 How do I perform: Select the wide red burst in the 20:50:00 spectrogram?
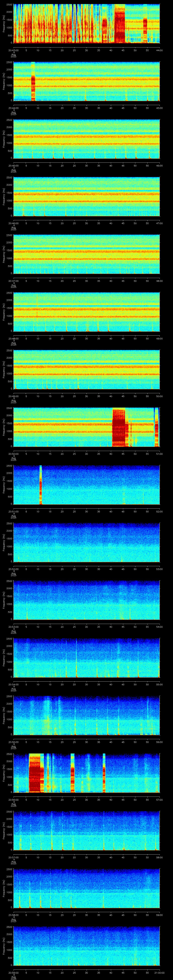(x=119, y=427)
